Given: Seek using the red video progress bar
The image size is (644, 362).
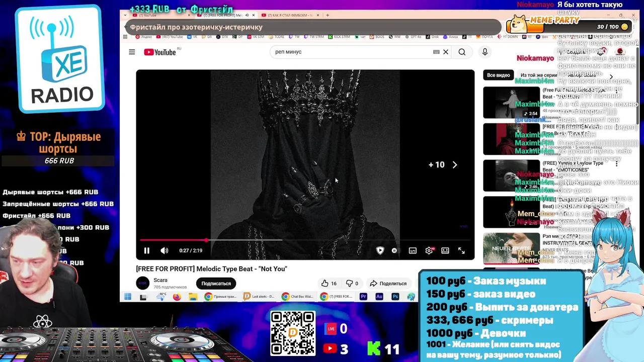Looking at the screenshot, I should [305, 240].
